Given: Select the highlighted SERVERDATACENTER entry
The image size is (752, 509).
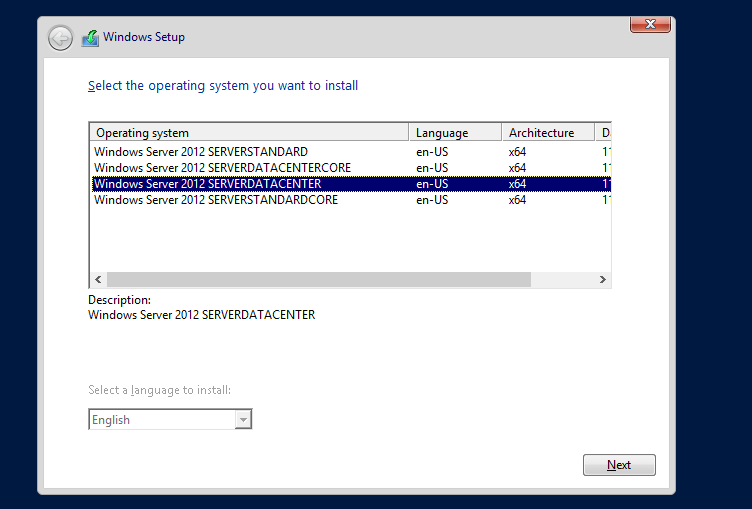Looking at the screenshot, I should coord(207,184).
